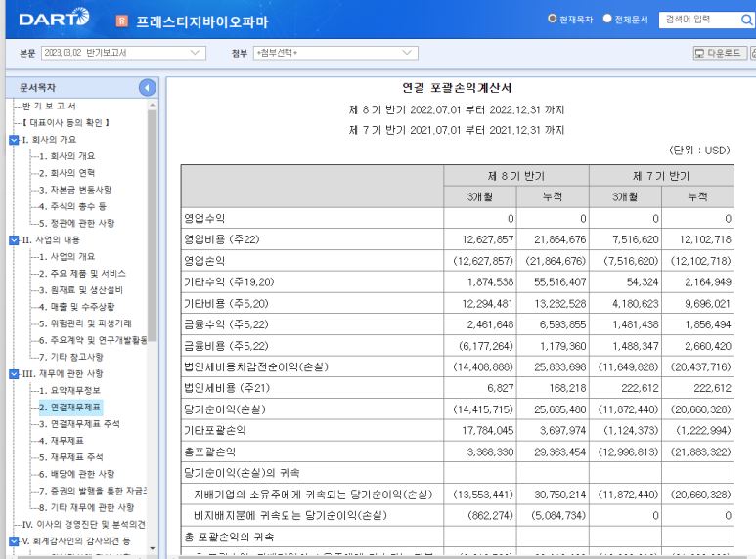Open 4. 주식의 총수 등 tree item
The height and width of the screenshot is (559, 756).
pos(72,207)
